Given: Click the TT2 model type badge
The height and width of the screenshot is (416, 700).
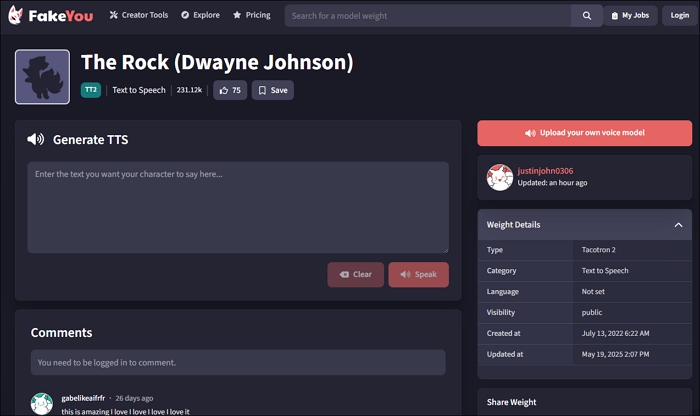Looking at the screenshot, I should (91, 90).
